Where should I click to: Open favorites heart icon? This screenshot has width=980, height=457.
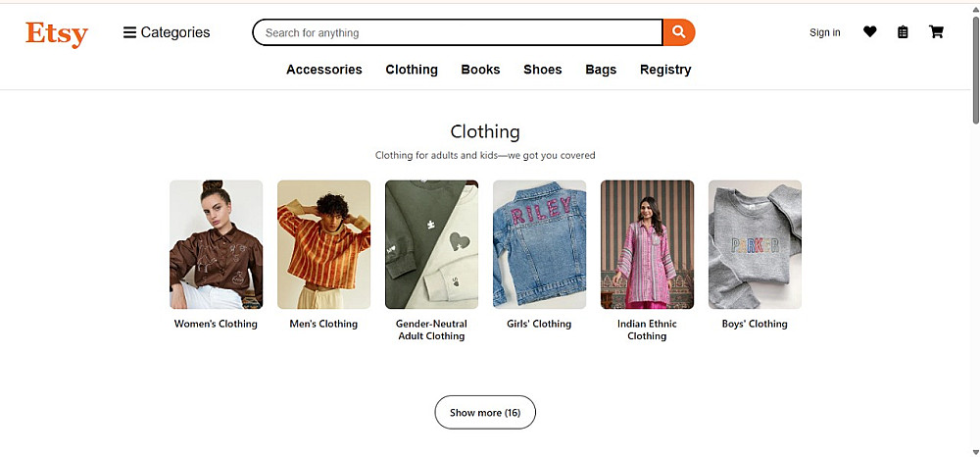click(x=870, y=32)
